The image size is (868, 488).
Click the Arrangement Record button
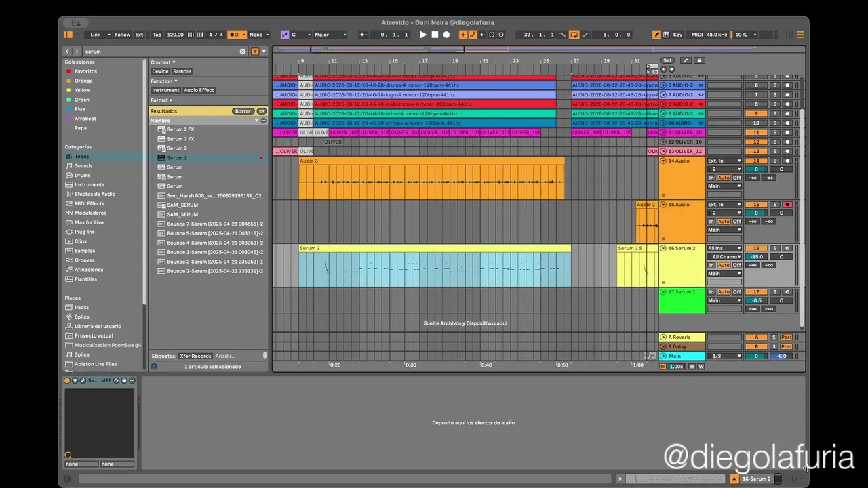coord(446,35)
